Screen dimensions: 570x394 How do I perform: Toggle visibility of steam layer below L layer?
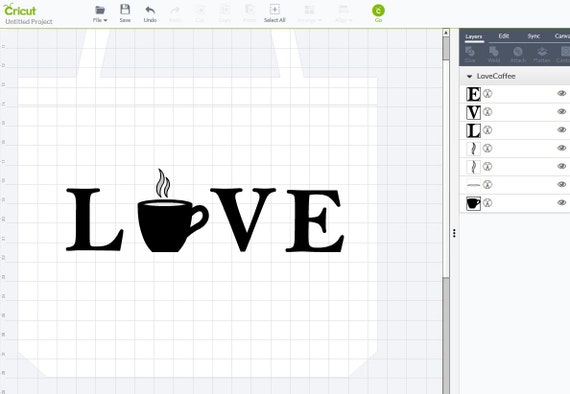coord(562,148)
